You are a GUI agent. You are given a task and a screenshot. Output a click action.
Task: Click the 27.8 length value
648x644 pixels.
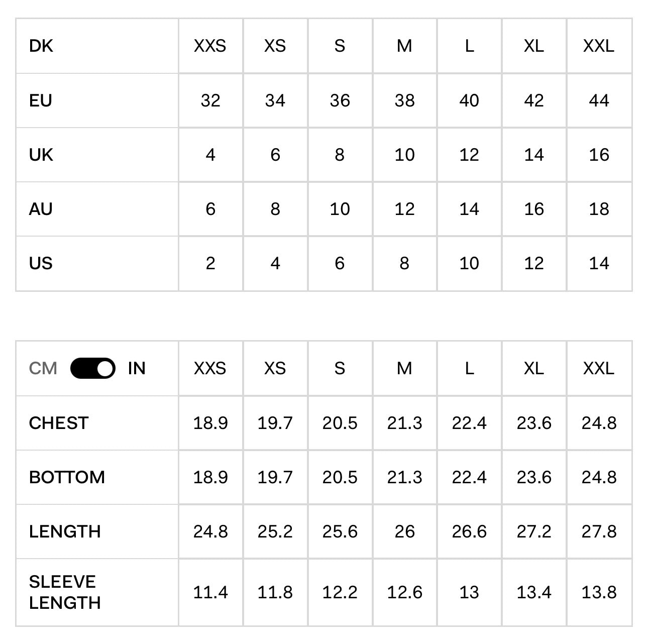coord(599,531)
